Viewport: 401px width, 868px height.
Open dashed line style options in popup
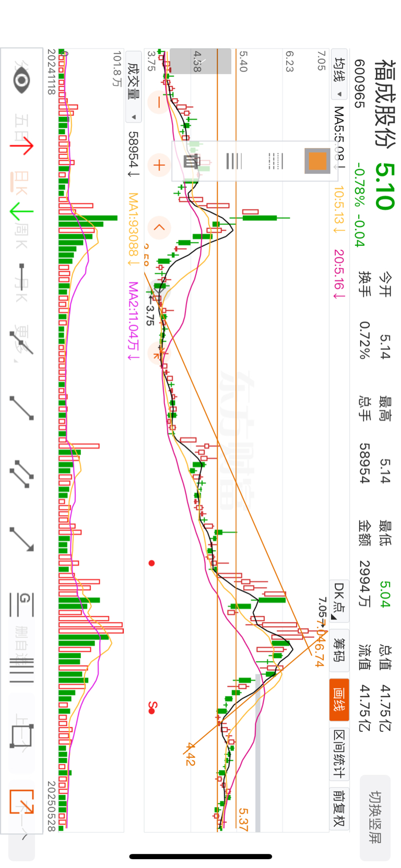click(x=275, y=161)
